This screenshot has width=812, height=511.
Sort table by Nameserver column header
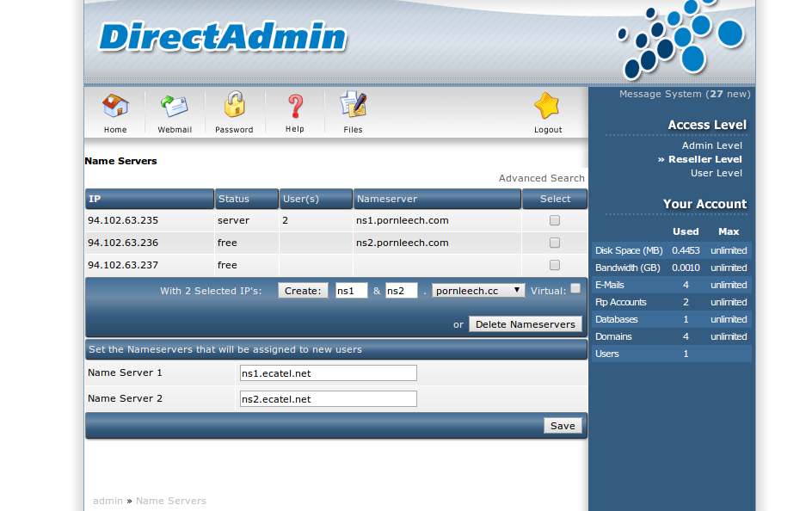437,199
